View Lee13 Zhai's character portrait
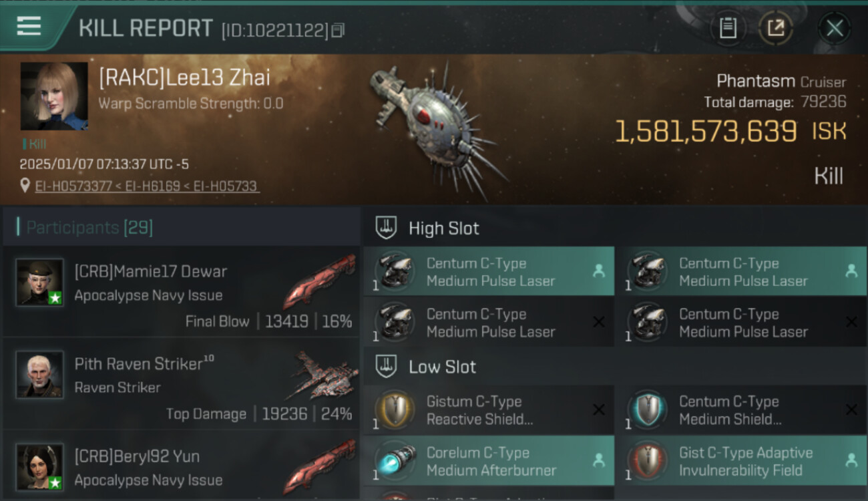 pyautogui.click(x=54, y=96)
